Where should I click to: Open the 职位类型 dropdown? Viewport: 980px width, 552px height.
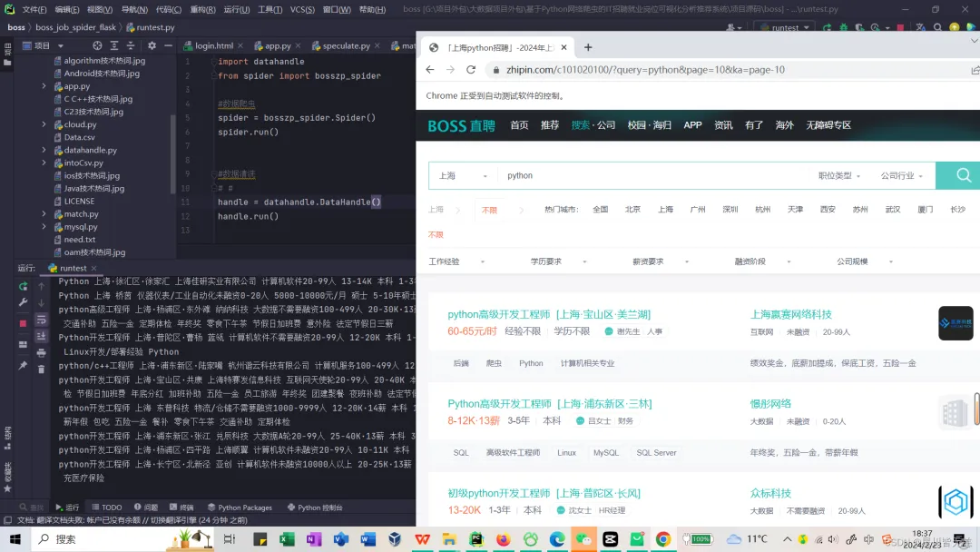839,175
